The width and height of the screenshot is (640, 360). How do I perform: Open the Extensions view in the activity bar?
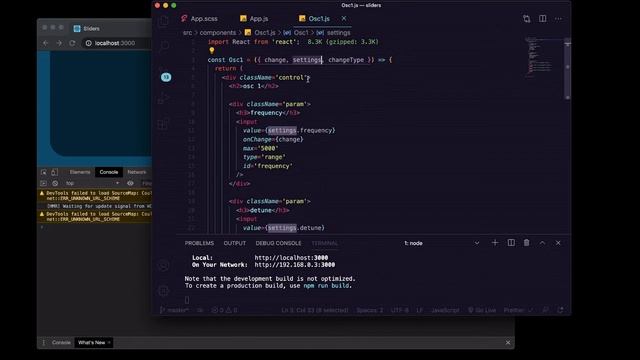coord(163,124)
